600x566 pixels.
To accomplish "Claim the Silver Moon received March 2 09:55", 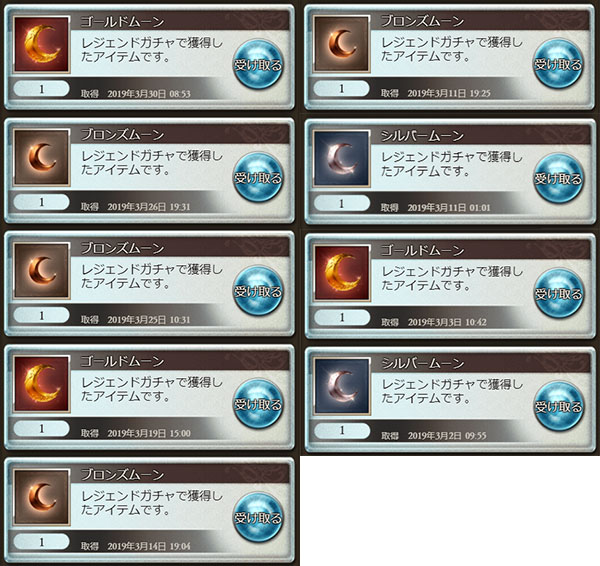I will coord(559,406).
